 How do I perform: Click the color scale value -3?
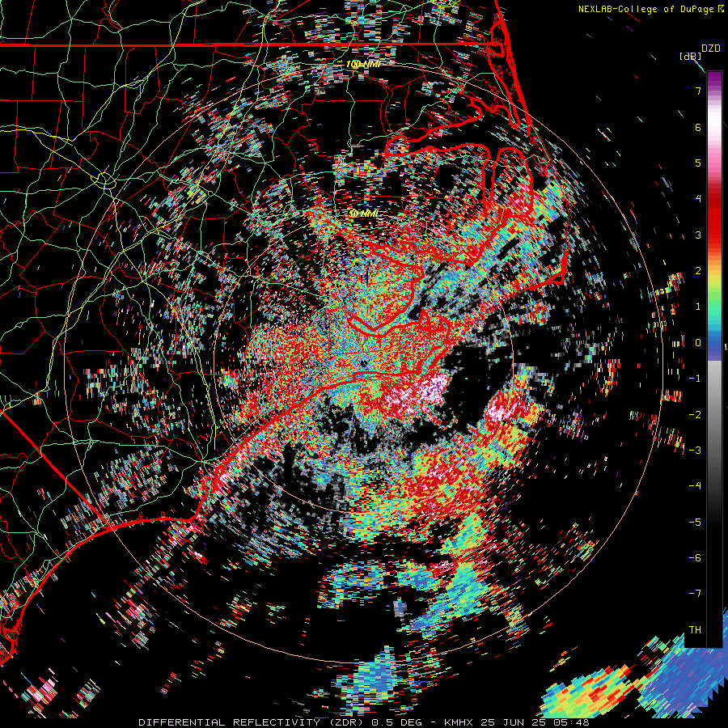pos(695,451)
